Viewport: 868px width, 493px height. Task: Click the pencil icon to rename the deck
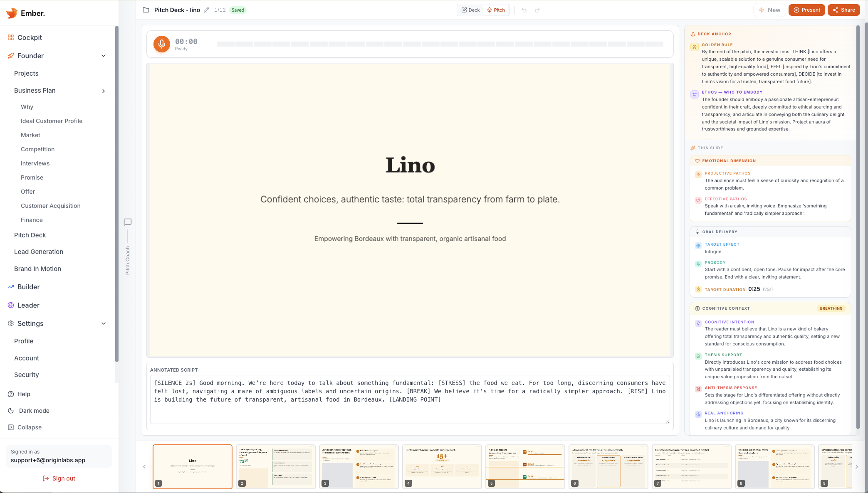[206, 10]
